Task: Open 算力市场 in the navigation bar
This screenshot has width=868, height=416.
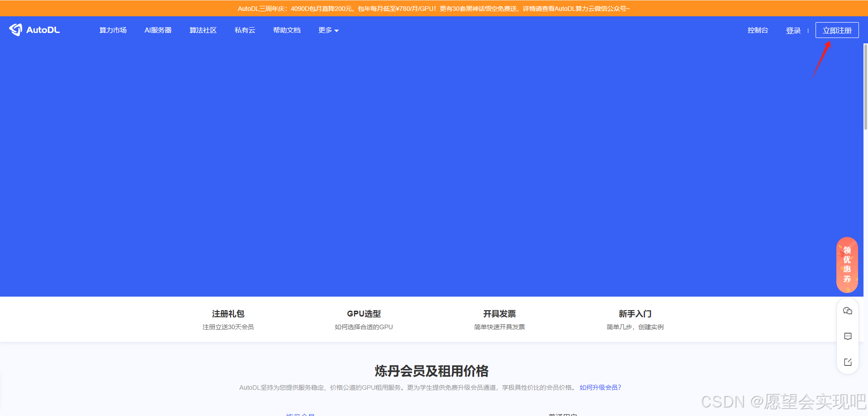Action: pyautogui.click(x=113, y=30)
